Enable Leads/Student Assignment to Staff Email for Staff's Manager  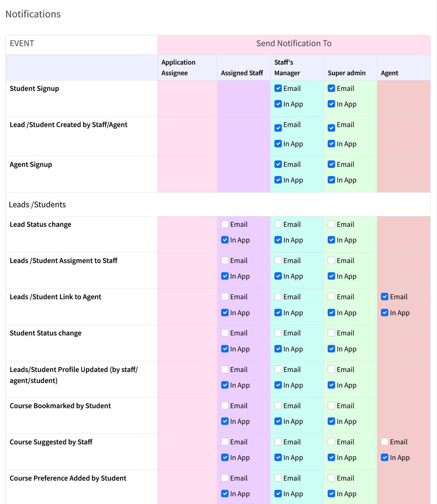(278, 261)
